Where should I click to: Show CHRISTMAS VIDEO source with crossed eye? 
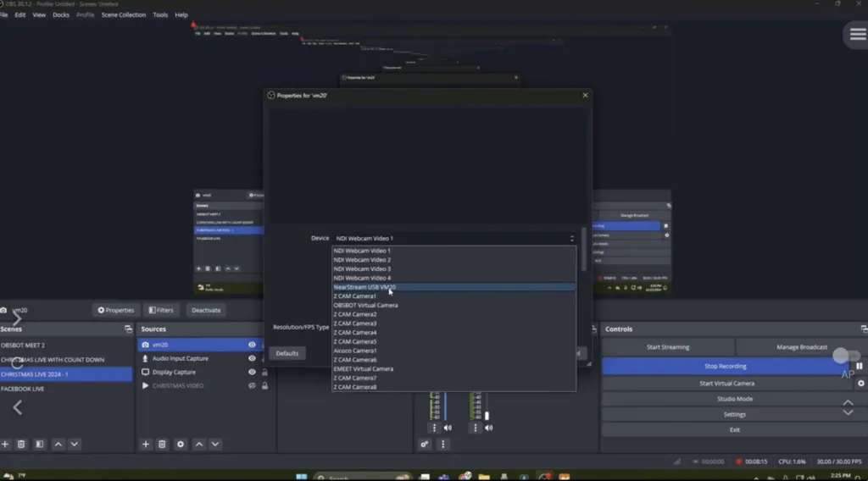point(252,385)
